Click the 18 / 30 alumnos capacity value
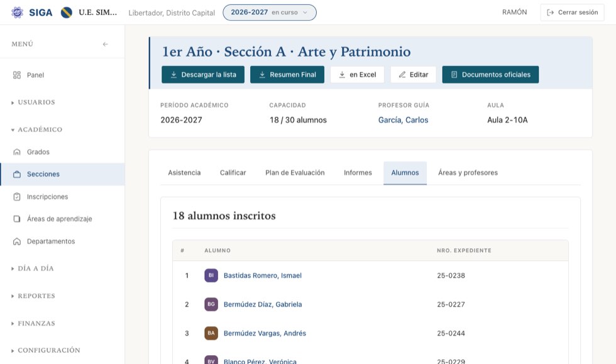Viewport: 616px width, 364px height. point(298,120)
